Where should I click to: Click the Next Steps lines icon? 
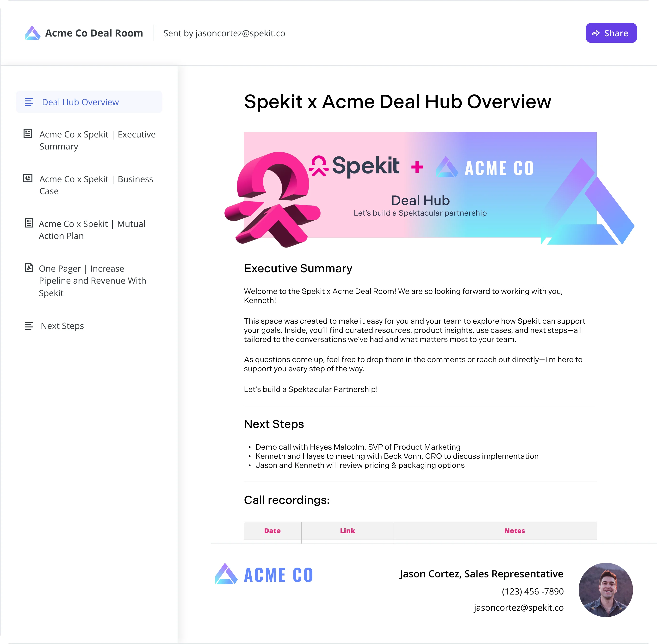click(x=29, y=326)
